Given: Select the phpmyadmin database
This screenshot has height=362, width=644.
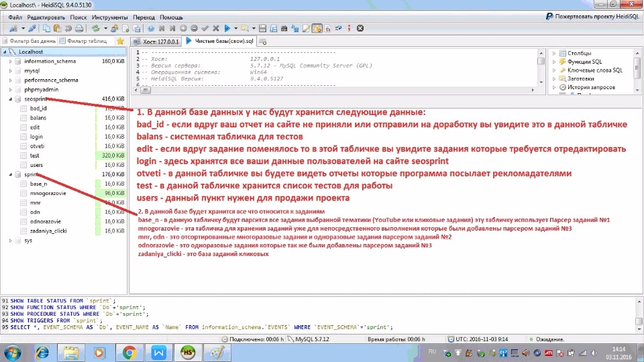Looking at the screenshot, I should pos(41,89).
